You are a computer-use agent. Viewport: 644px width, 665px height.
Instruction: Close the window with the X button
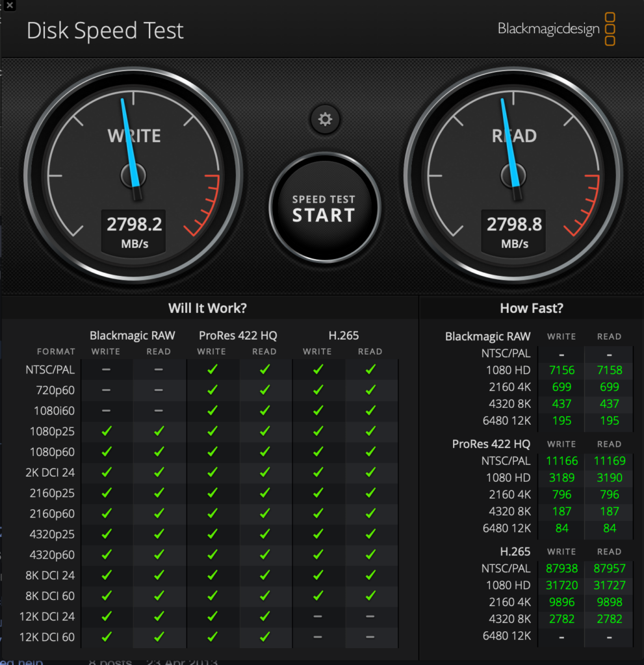(9, 5)
